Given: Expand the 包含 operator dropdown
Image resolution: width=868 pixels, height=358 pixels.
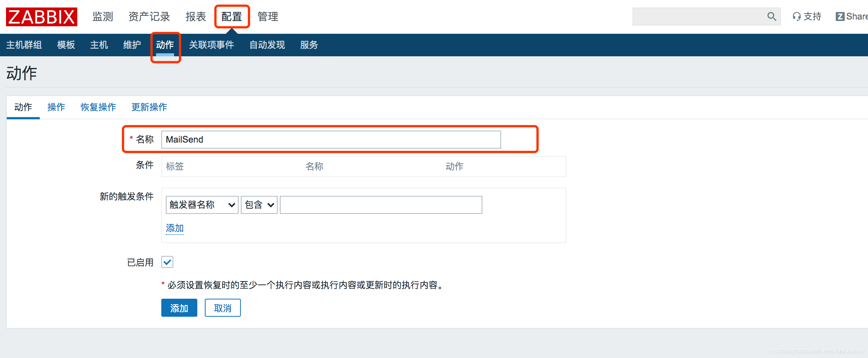Looking at the screenshot, I should pyautogui.click(x=259, y=205).
